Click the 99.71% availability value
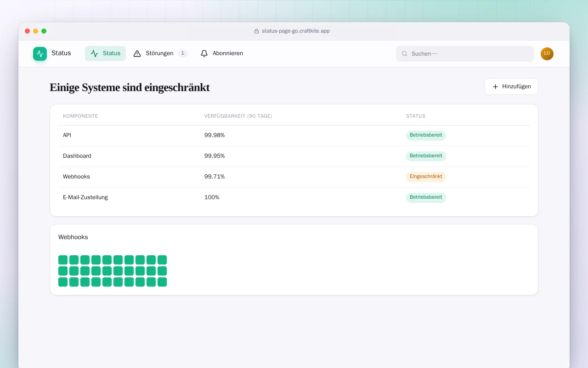Screen dimensions: 588x368 click(x=215, y=177)
